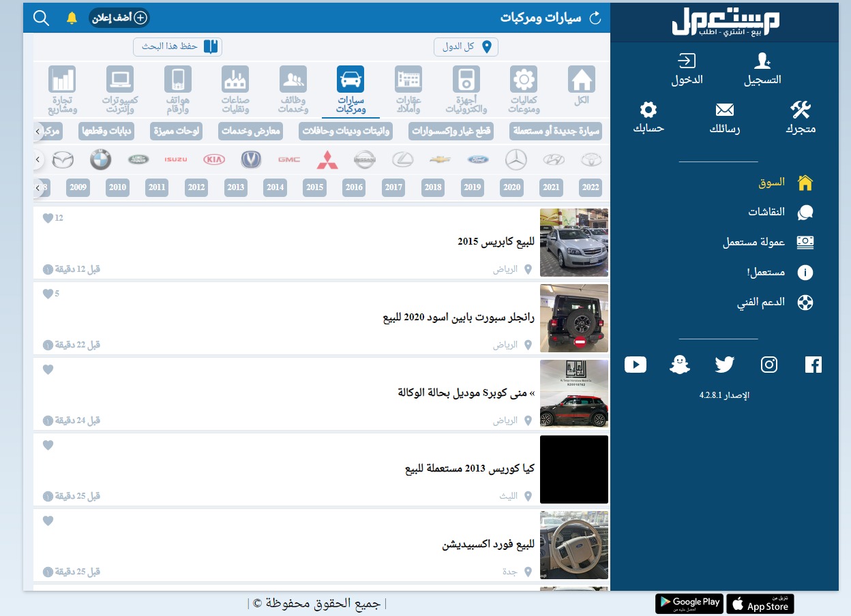Select the عقارات وأملاك category icon

[408, 78]
